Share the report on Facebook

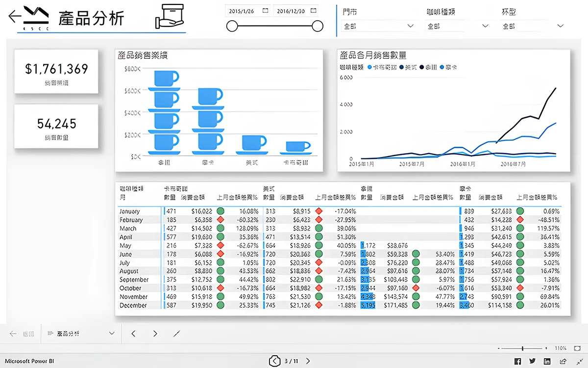pos(517,361)
